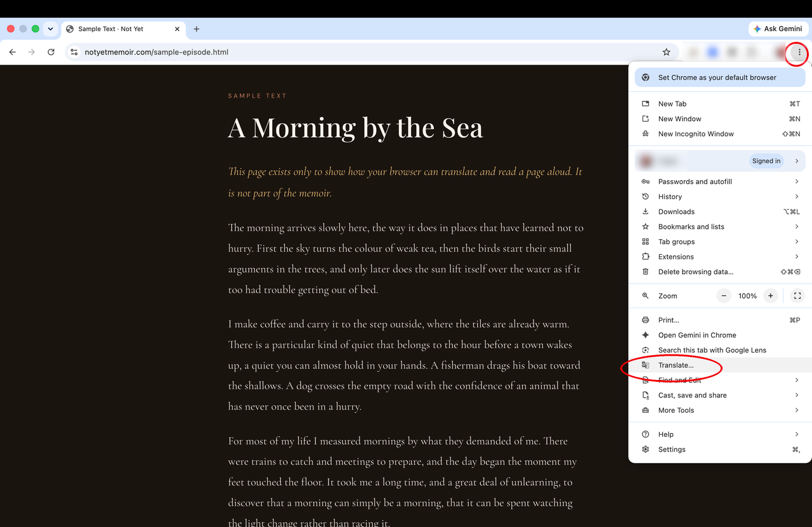
Task: Select Search this tab with Google Lens
Action: (720, 350)
